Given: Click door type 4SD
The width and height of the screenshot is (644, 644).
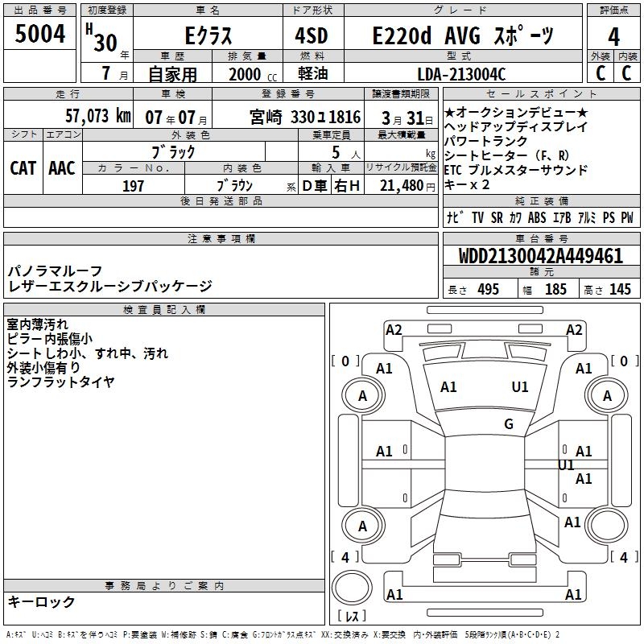Looking at the screenshot, I should [x=312, y=35].
